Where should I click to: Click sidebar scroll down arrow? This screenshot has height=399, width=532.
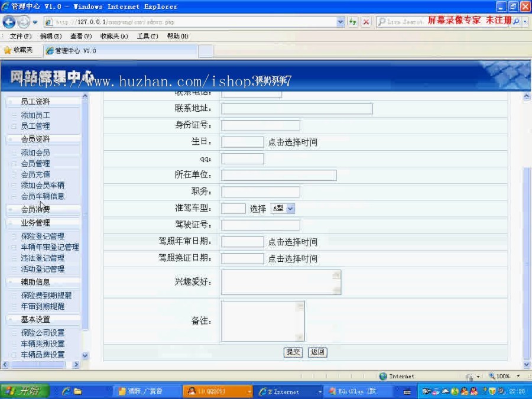pyautogui.click(x=85, y=356)
